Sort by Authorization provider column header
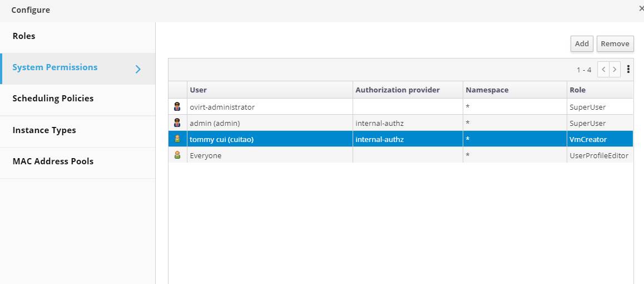 (397, 90)
